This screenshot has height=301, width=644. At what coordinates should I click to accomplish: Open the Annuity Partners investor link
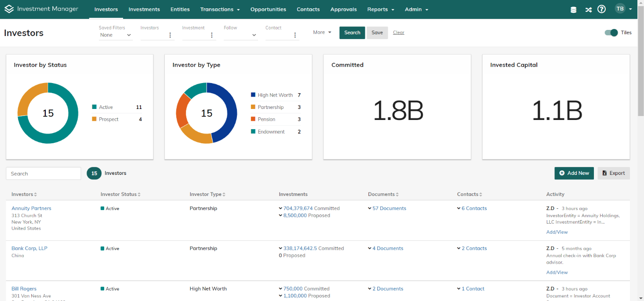click(x=31, y=208)
